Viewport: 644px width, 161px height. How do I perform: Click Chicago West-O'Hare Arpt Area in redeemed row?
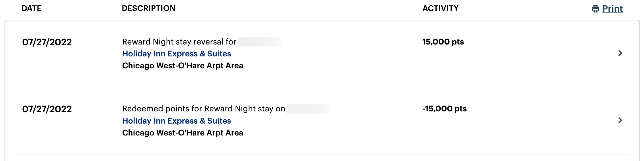point(183,133)
